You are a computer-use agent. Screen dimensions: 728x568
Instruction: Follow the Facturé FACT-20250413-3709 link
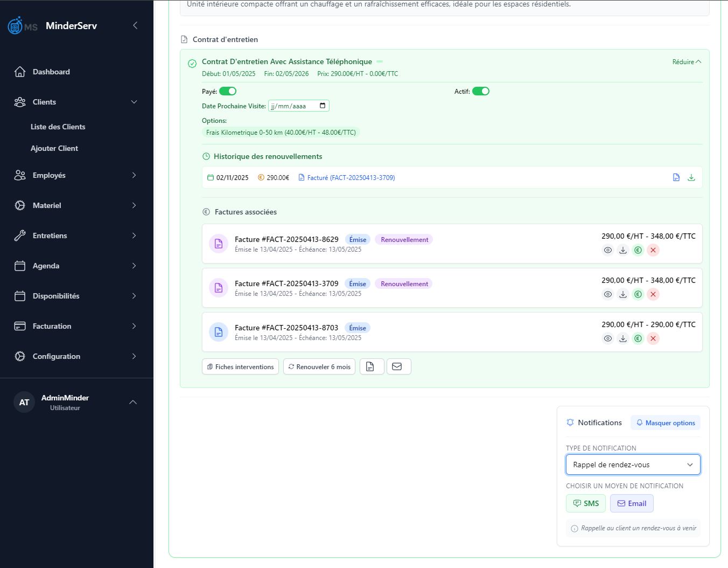click(351, 177)
